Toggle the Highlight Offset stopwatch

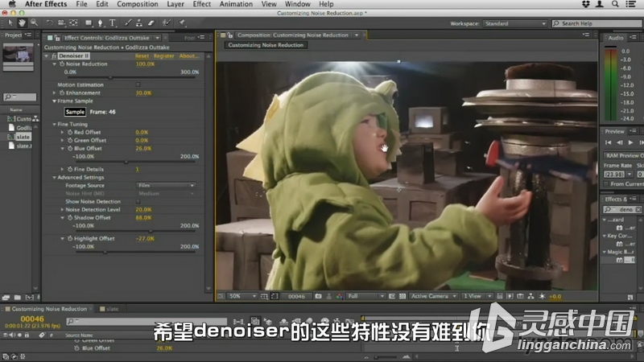pyautogui.click(x=70, y=238)
